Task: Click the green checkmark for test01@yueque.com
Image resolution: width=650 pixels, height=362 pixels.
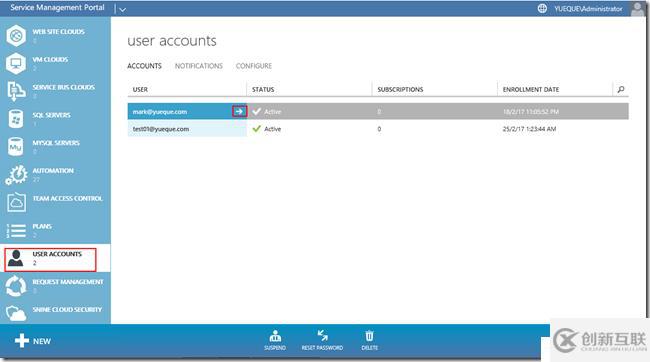Action: pos(257,129)
